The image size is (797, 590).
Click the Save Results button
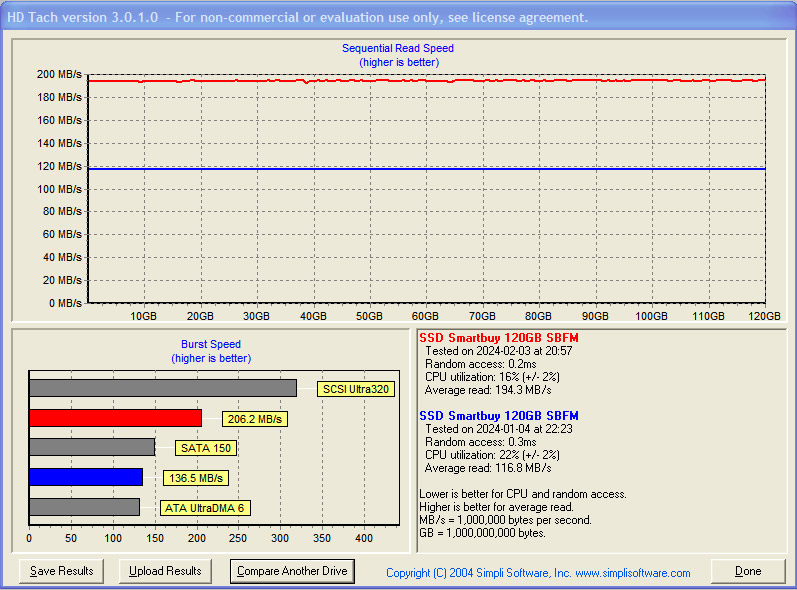(61, 571)
